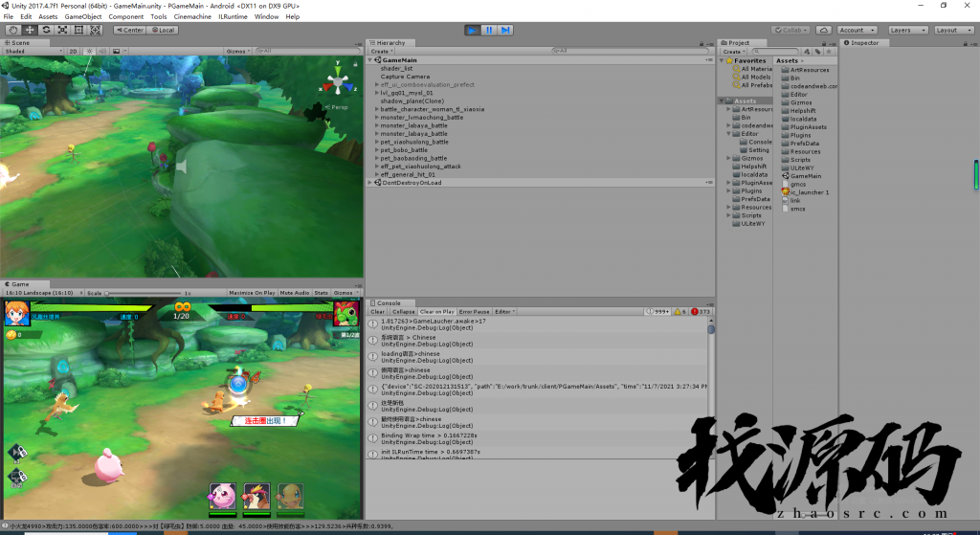Adjust the Game view Scale slider
980x535 pixels.
tap(144, 293)
